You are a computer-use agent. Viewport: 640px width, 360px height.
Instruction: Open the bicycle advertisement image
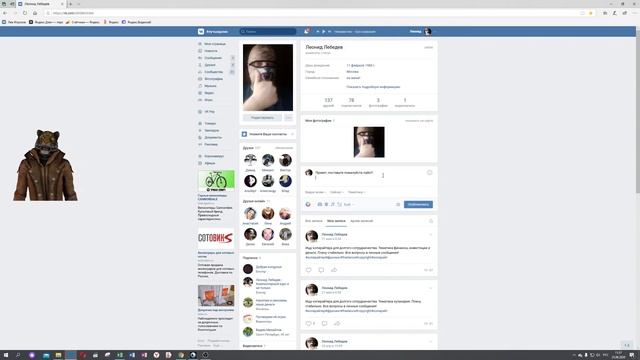point(216,181)
